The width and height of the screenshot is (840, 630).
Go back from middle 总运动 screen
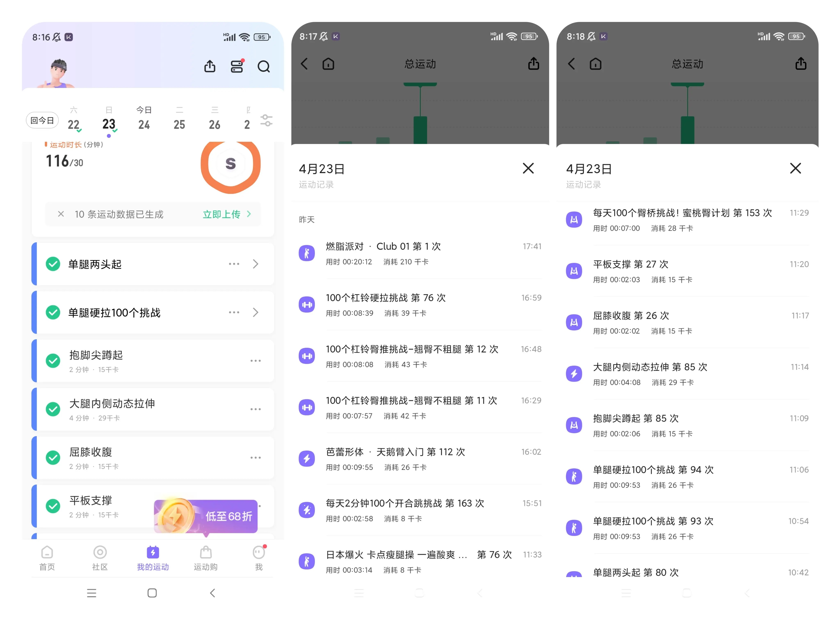click(x=304, y=64)
